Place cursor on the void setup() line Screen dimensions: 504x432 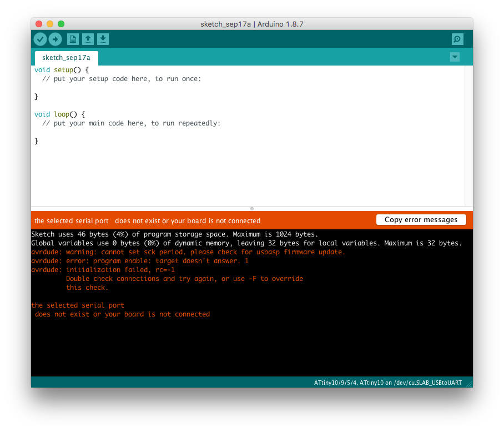[x=61, y=70]
